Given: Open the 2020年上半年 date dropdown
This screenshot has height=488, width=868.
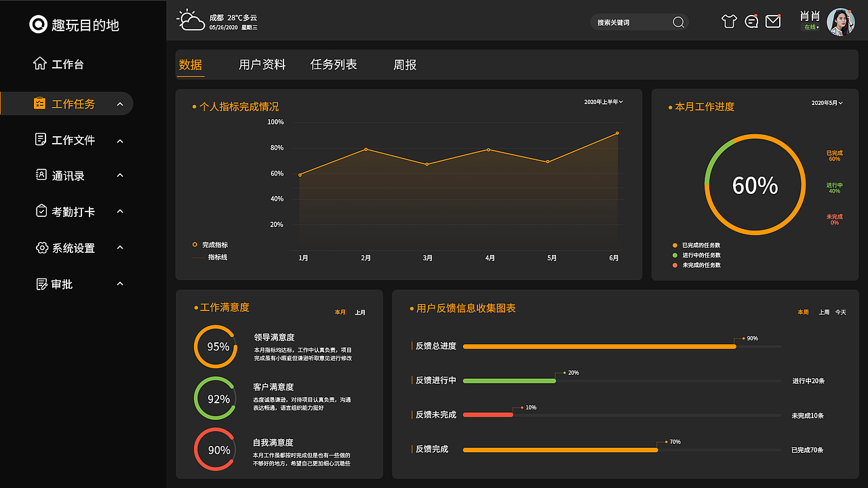Looking at the screenshot, I should click(x=602, y=100).
